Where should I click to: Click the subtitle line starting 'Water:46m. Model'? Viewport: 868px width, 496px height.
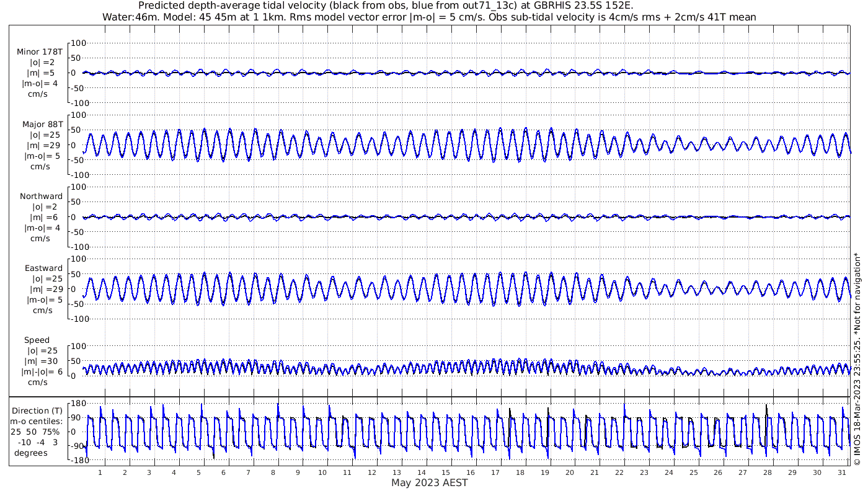pyautogui.click(x=429, y=17)
